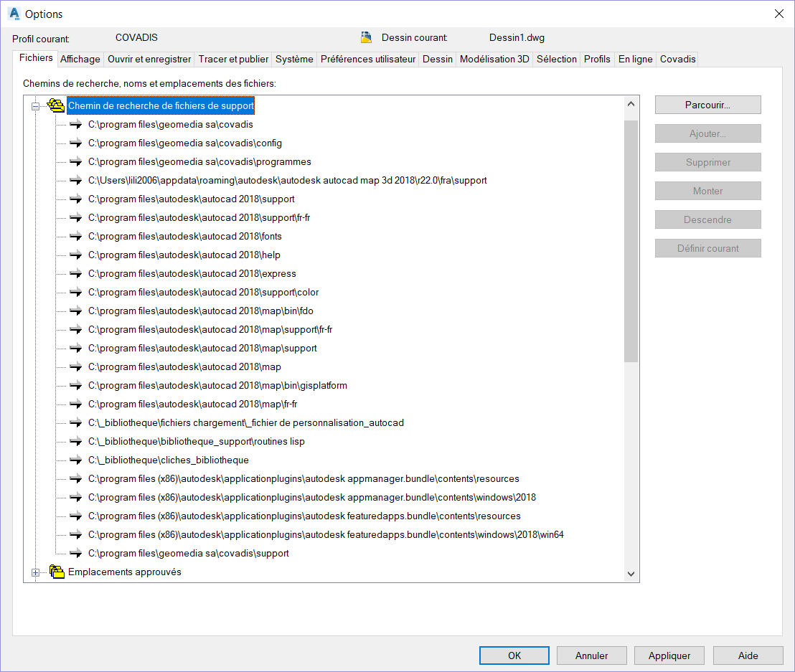Click the vertical scrollbar thumb of the path list
Image resolution: width=795 pixels, height=672 pixels.
click(x=631, y=241)
